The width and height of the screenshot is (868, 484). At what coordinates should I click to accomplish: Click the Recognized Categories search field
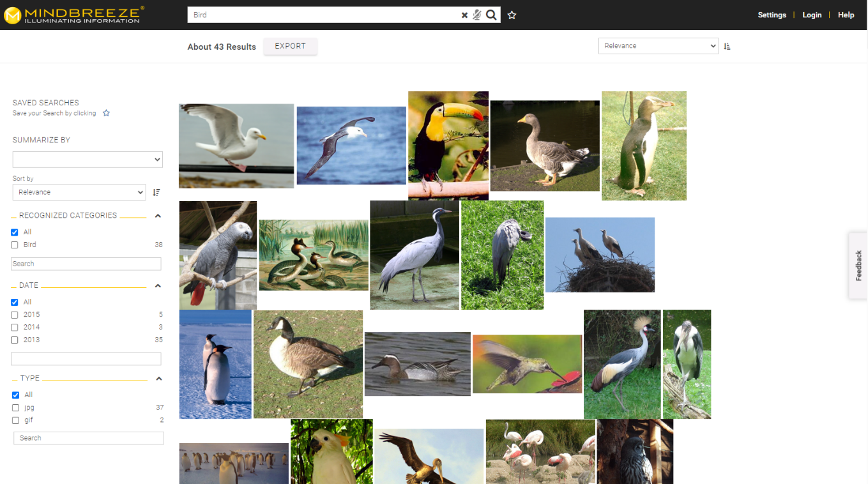click(x=86, y=264)
